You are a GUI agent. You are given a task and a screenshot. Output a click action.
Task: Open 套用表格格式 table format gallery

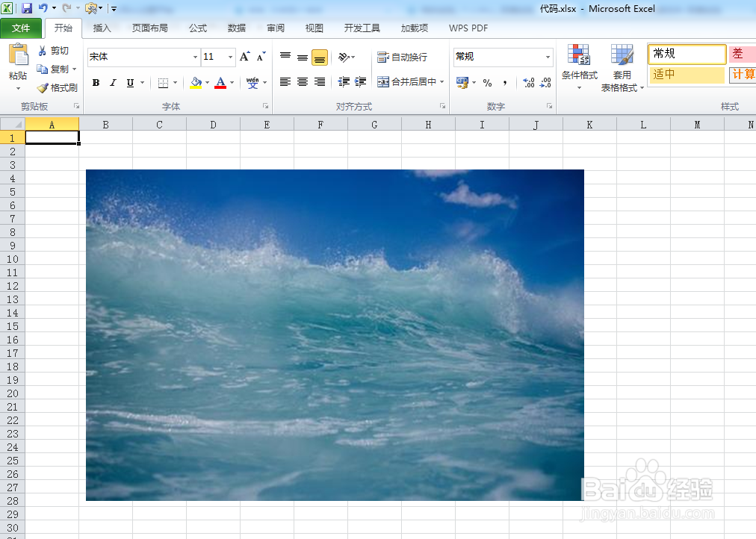[622, 68]
